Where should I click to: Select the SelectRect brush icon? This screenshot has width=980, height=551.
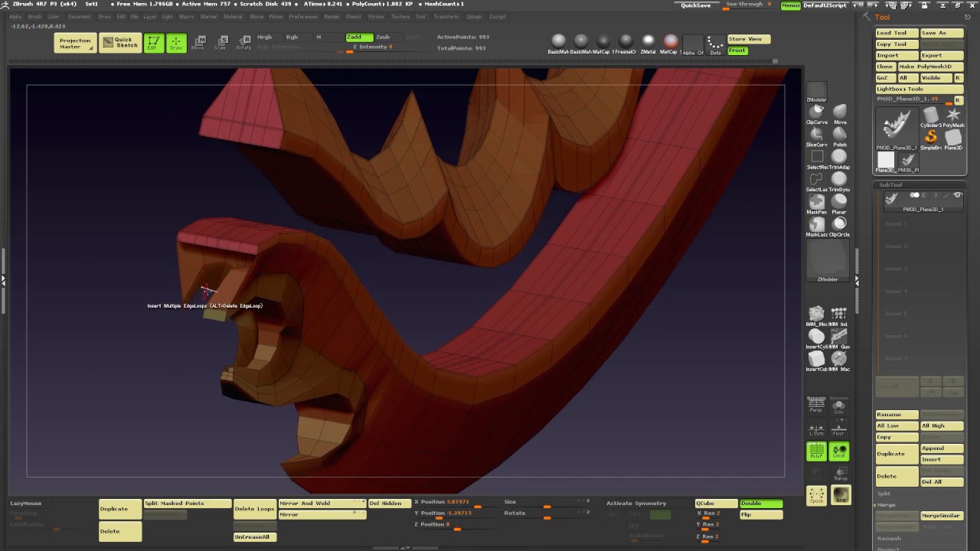(816, 158)
